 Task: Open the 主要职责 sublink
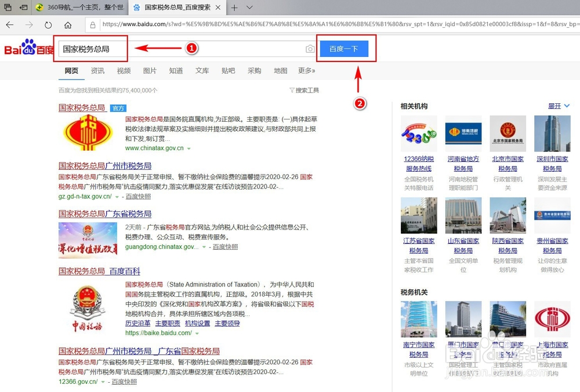(x=168, y=323)
